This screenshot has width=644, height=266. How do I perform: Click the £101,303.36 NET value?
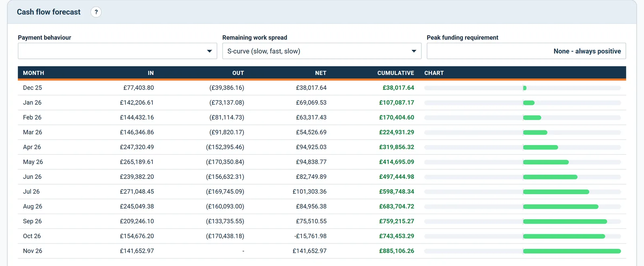tap(310, 192)
